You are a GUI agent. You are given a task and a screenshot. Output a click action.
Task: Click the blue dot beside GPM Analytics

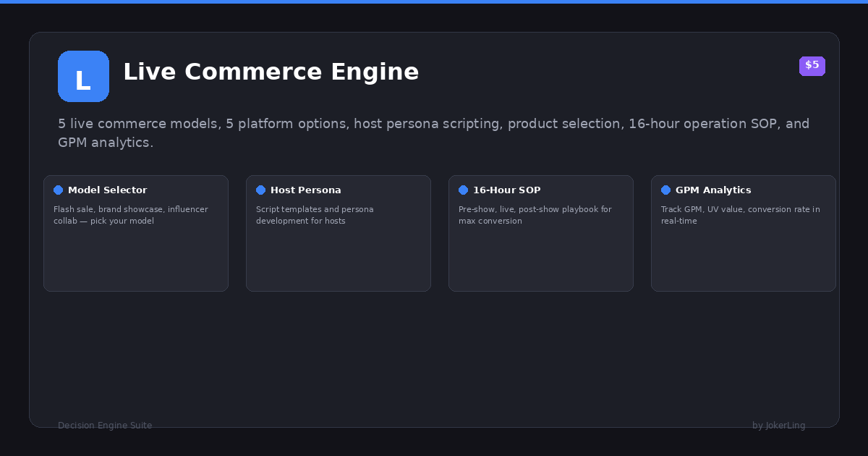point(666,190)
